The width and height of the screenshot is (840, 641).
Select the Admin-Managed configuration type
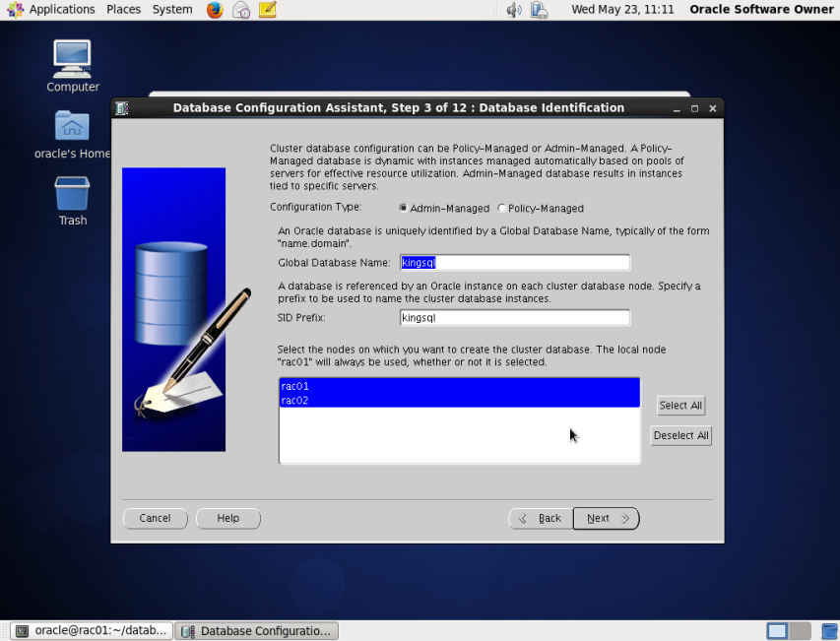point(402,208)
